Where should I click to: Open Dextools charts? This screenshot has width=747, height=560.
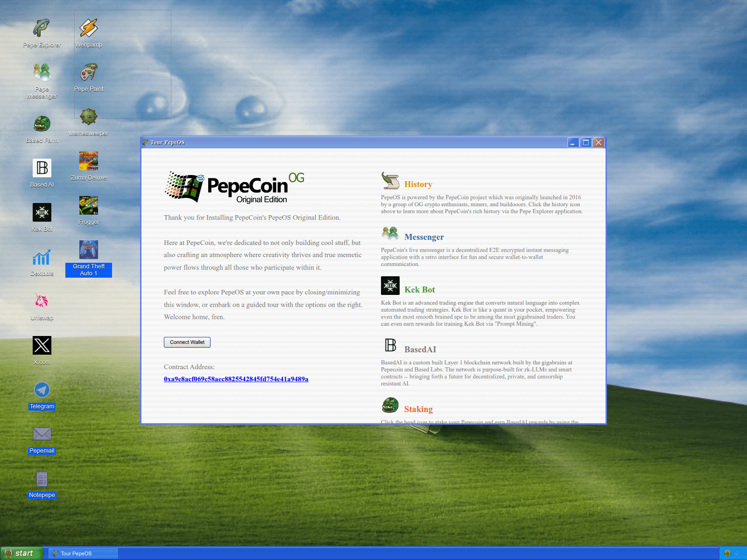(42, 256)
